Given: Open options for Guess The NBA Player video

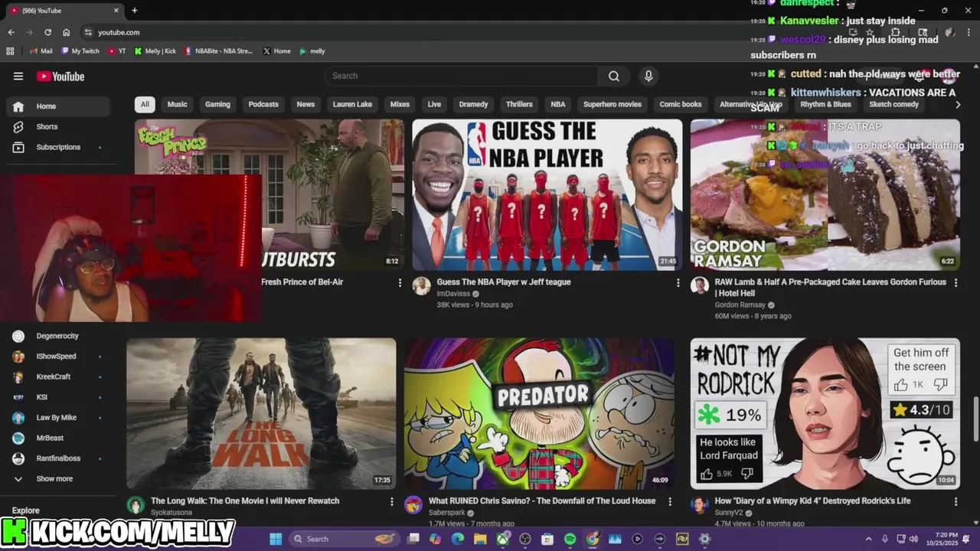Looking at the screenshot, I should tap(678, 282).
